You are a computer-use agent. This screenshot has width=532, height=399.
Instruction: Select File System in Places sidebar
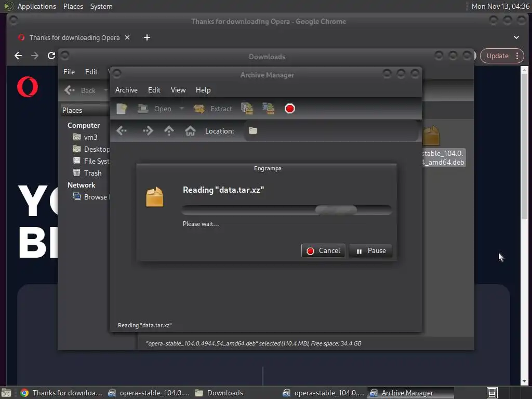pos(91,161)
